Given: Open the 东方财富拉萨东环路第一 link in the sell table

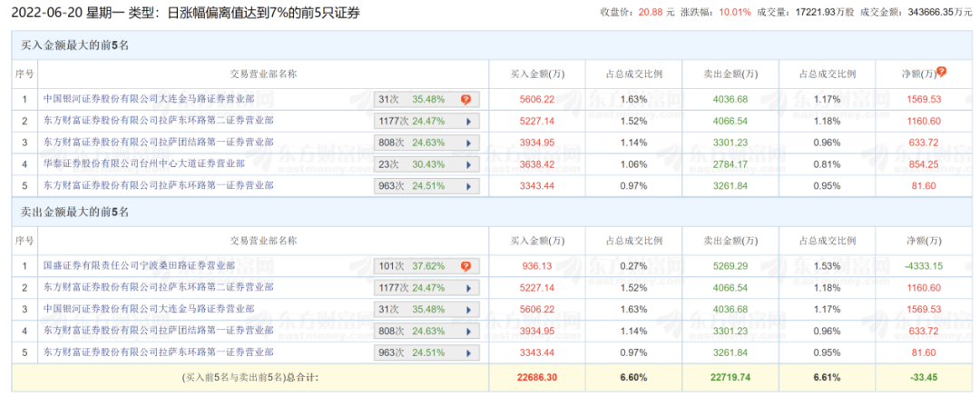Looking at the screenshot, I should coord(158,352).
